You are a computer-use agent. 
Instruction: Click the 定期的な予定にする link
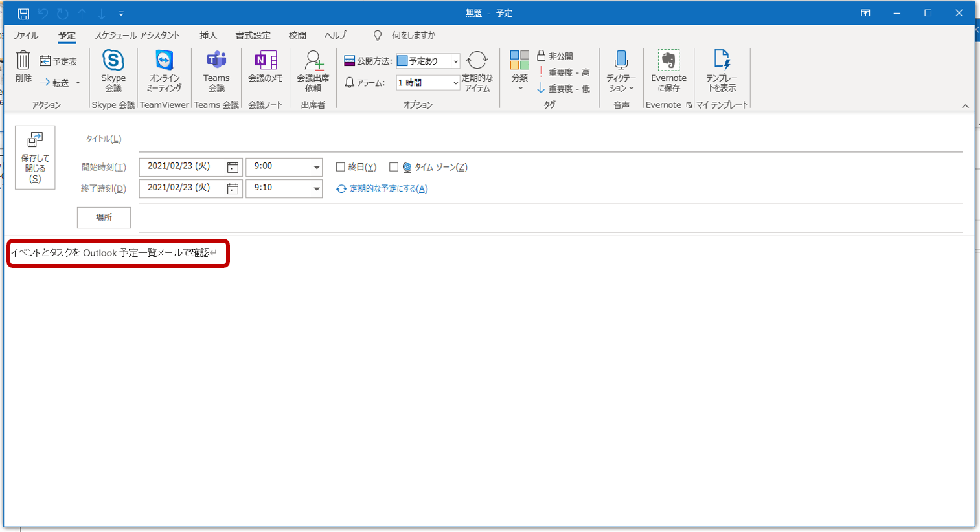click(x=388, y=189)
